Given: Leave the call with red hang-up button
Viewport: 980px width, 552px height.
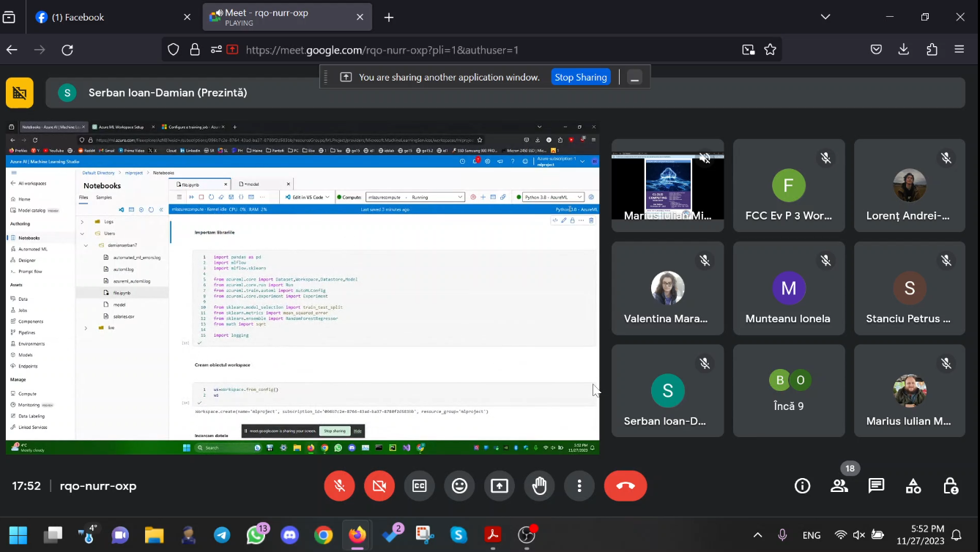Looking at the screenshot, I should pos(626,486).
